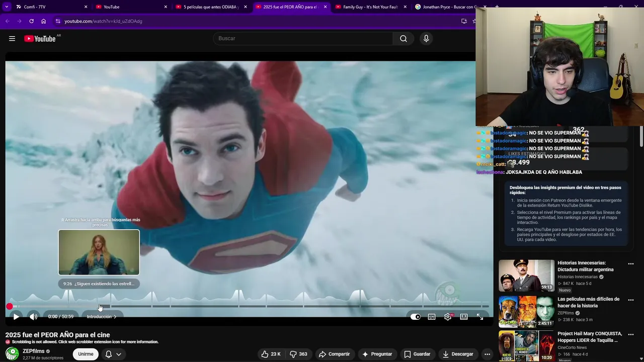This screenshot has width=644, height=362.
Task: Save the video with Guardar
Action: [x=417, y=354]
